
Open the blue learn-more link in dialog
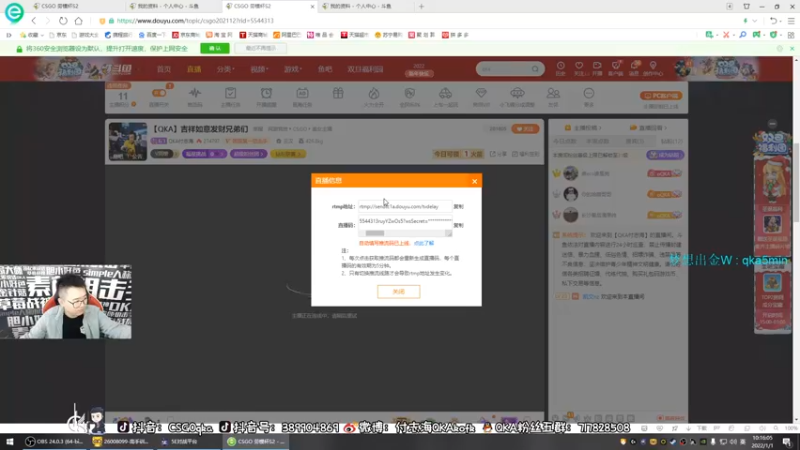coord(423,243)
